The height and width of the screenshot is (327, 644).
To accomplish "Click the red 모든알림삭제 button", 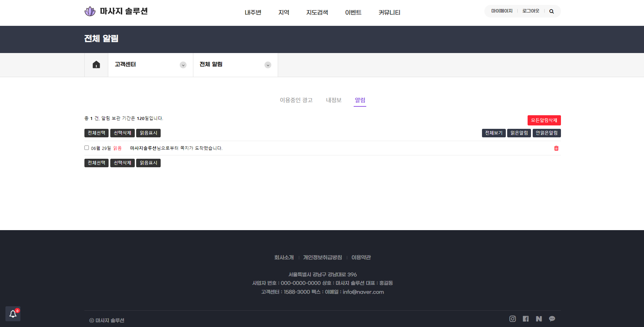I will coord(544,120).
